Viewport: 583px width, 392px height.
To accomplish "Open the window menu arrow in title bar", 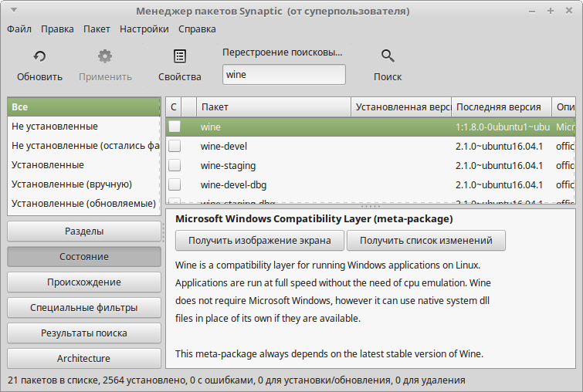I will (14, 10).
